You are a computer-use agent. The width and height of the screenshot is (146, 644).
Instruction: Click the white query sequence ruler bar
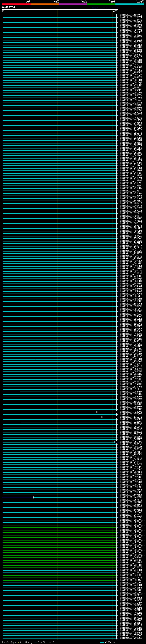point(60,9)
